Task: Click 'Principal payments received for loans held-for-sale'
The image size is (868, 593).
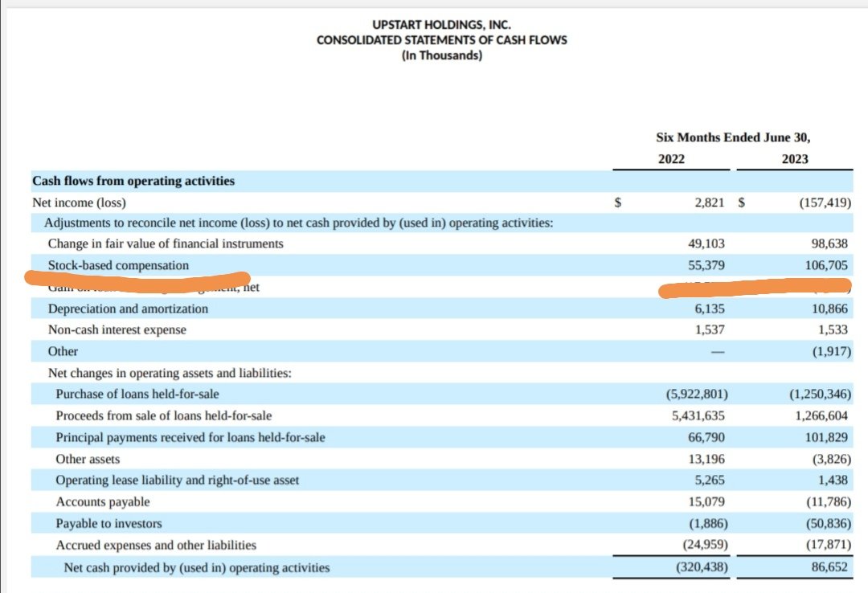Action: [x=190, y=437]
